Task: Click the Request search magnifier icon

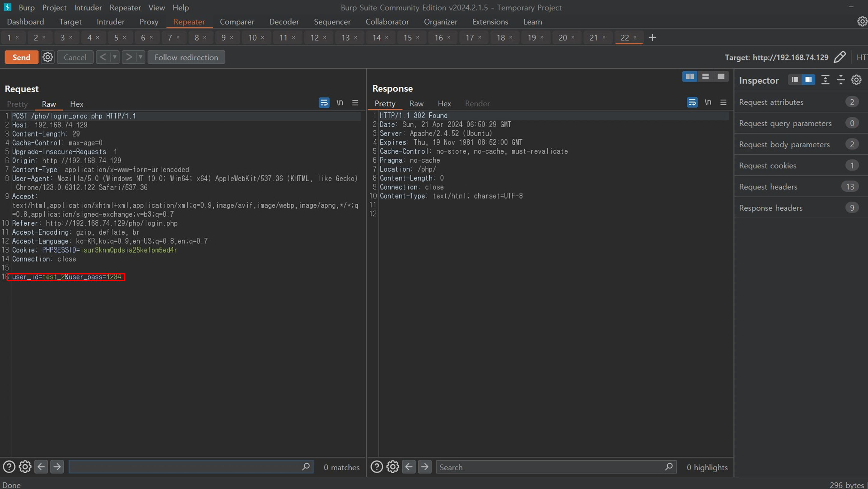Action: (x=306, y=467)
